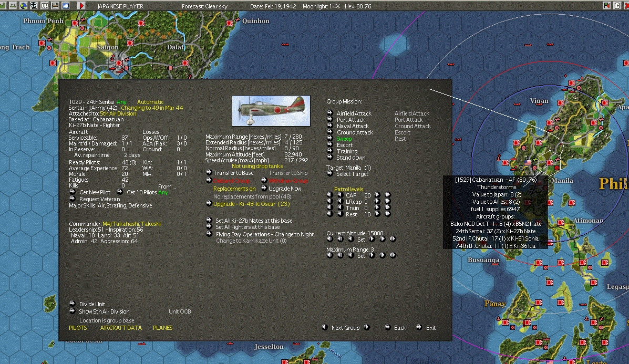Open commander MAJ Takahashi, Takeshi
The width and height of the screenshot is (629, 364).
click(x=131, y=224)
